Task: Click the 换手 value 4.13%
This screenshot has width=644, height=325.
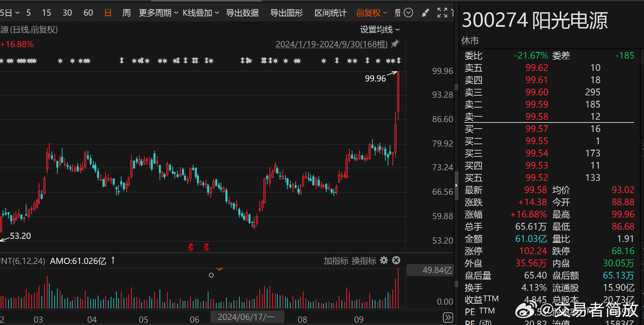Action: (x=534, y=288)
